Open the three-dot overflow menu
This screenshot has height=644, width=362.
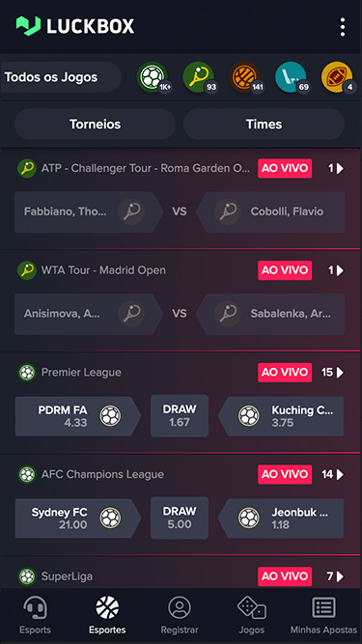(343, 27)
